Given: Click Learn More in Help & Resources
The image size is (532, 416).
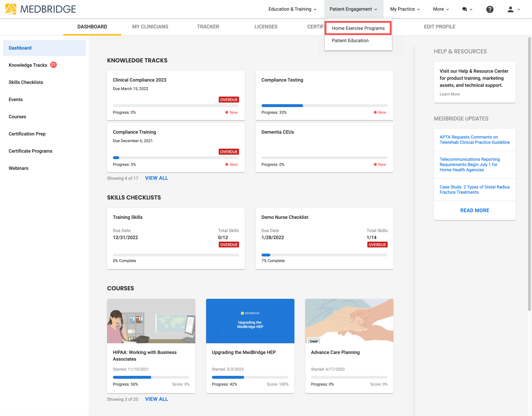Looking at the screenshot, I should pos(449,94).
